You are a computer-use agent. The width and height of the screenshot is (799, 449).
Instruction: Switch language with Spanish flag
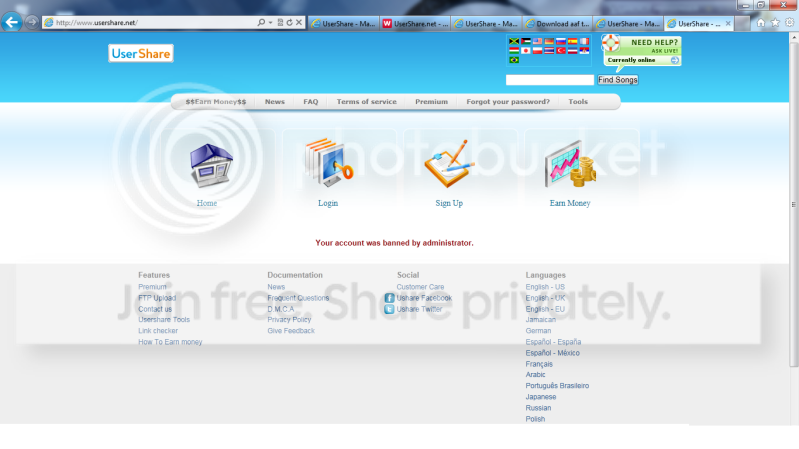(x=573, y=41)
